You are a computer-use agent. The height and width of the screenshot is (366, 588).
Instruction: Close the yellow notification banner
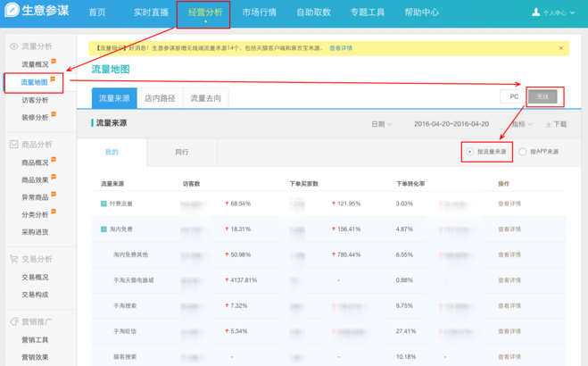pos(561,48)
